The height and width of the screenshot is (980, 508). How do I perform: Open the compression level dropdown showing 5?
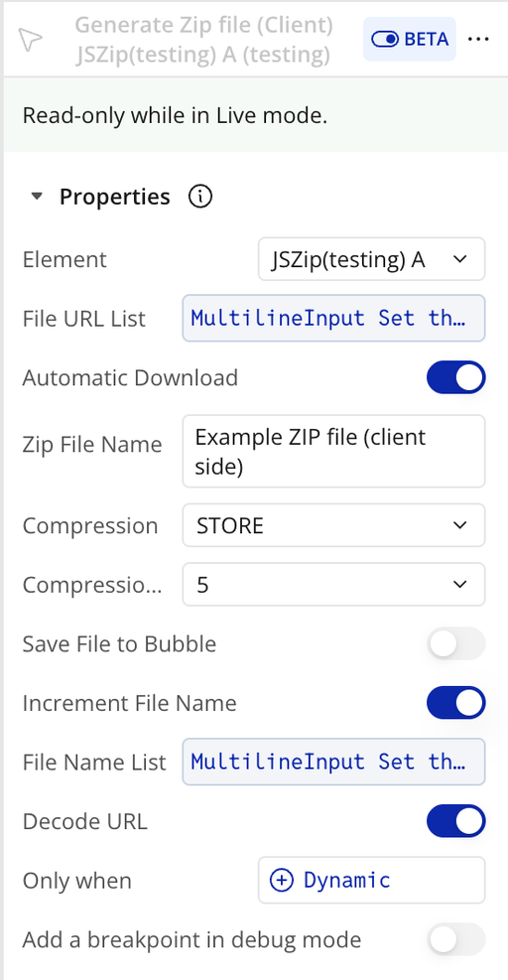[333, 585]
